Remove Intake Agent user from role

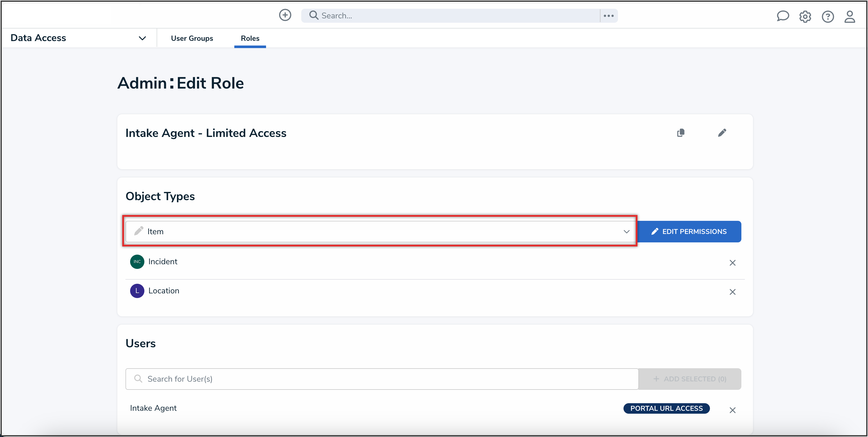pos(732,410)
